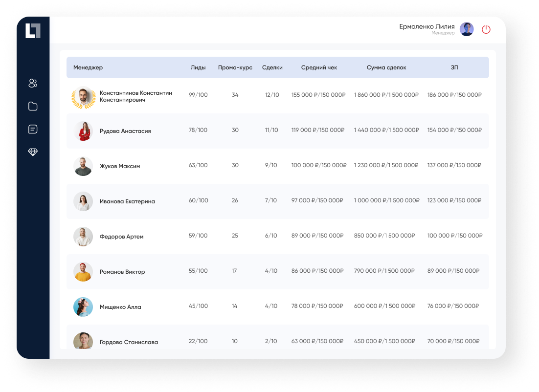The image size is (539, 392).
Task: Open the folder section in the sidebar
Action: pos(33,106)
